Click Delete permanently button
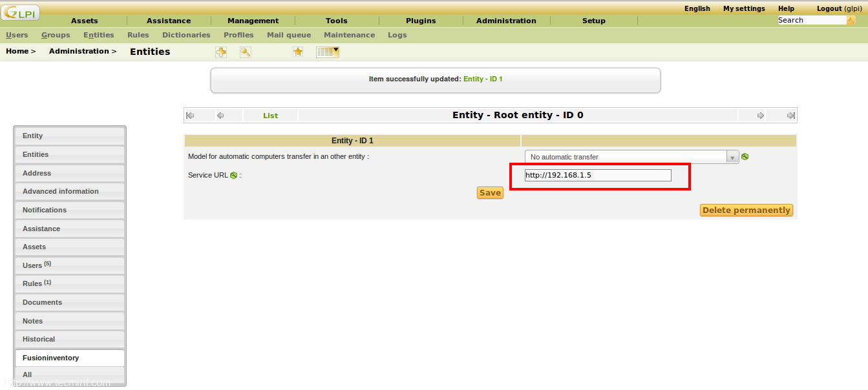The width and height of the screenshot is (868, 390). pyautogui.click(x=746, y=210)
